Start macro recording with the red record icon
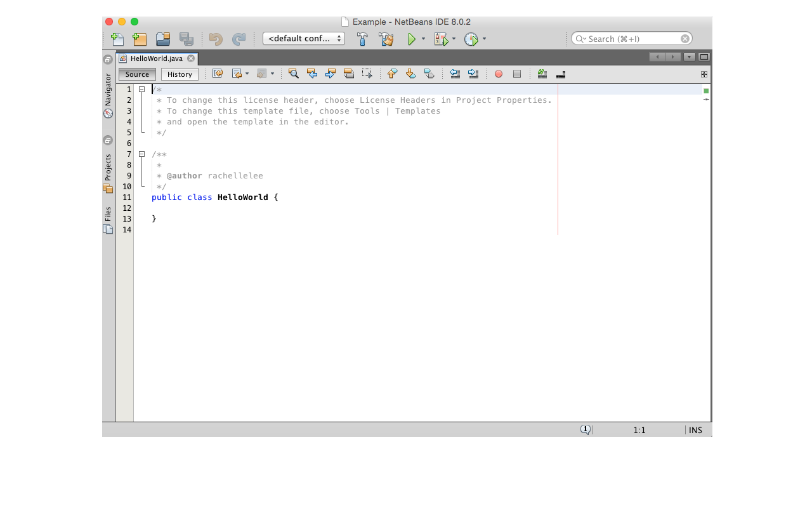The width and height of the screenshot is (812, 508). tap(499, 74)
